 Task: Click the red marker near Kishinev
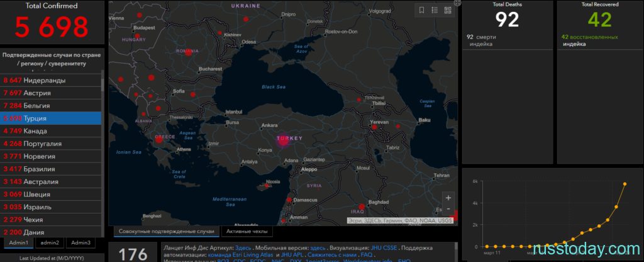tap(219, 33)
